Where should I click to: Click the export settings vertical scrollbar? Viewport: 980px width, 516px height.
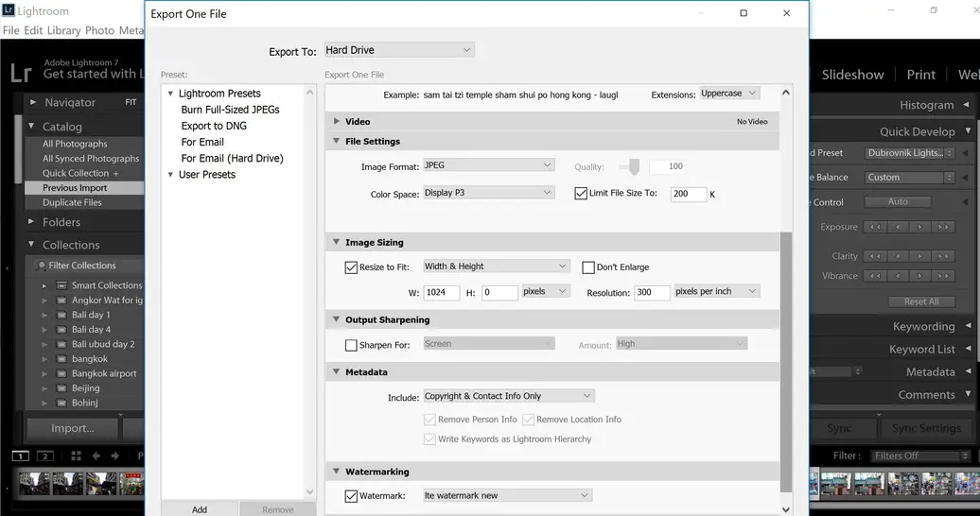(786, 362)
